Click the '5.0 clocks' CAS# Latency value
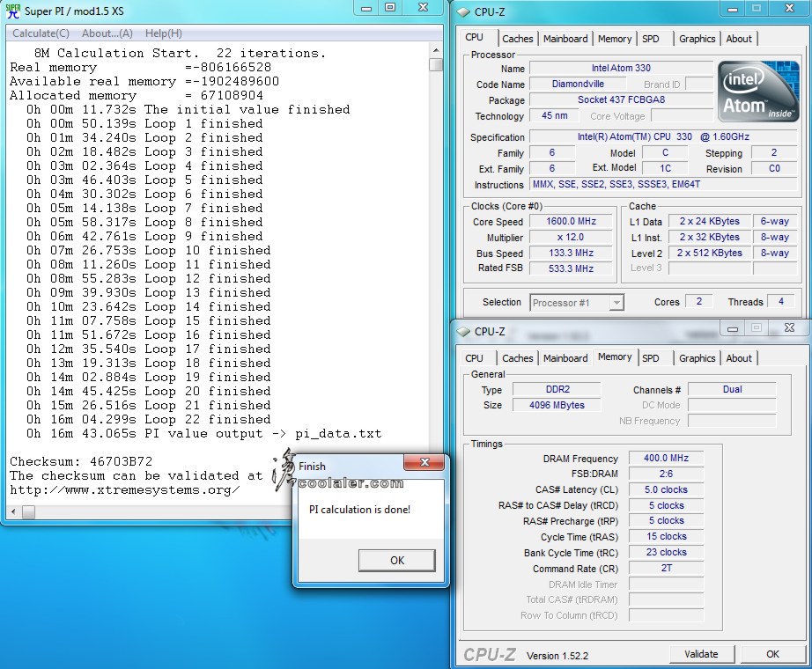 click(x=666, y=489)
